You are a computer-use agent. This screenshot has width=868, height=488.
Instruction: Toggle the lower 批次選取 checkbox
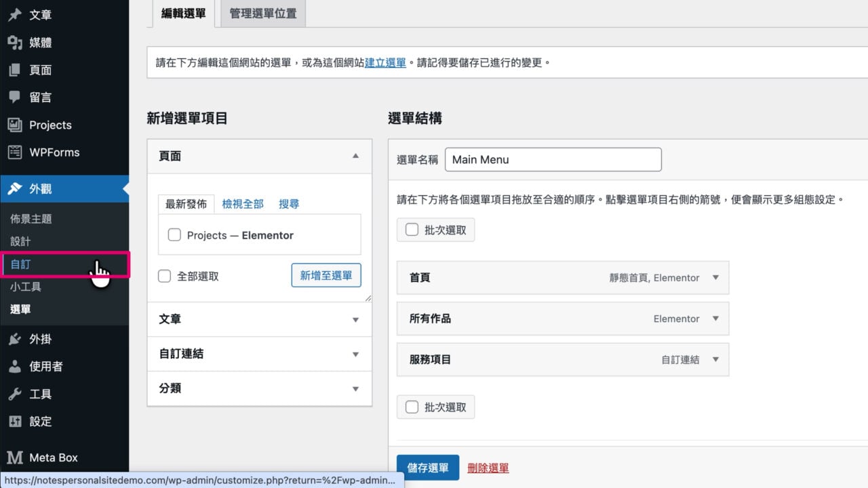(412, 407)
